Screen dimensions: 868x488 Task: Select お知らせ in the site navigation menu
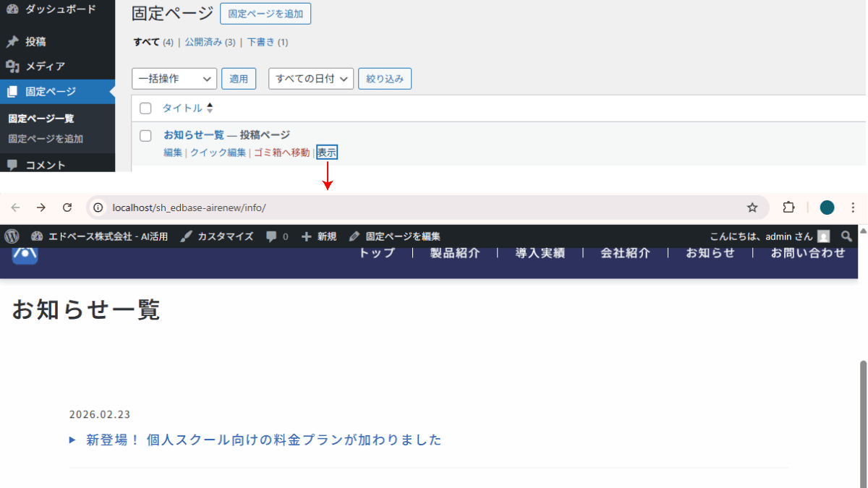pyautogui.click(x=711, y=252)
